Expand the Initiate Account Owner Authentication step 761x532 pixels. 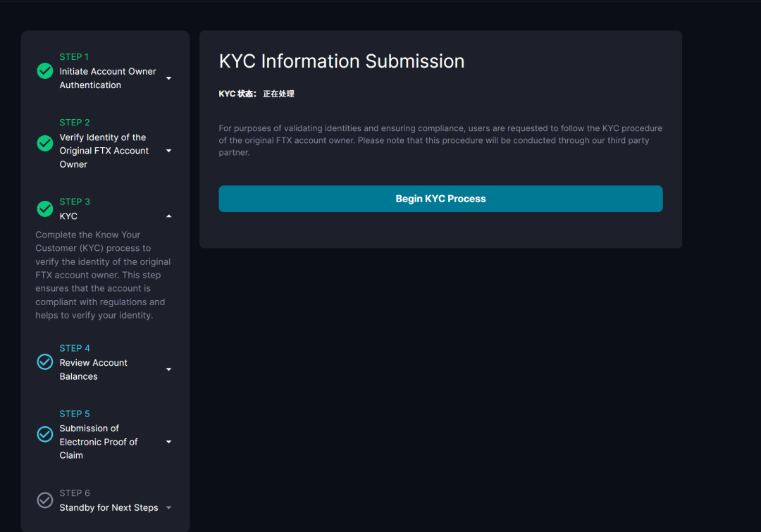168,78
